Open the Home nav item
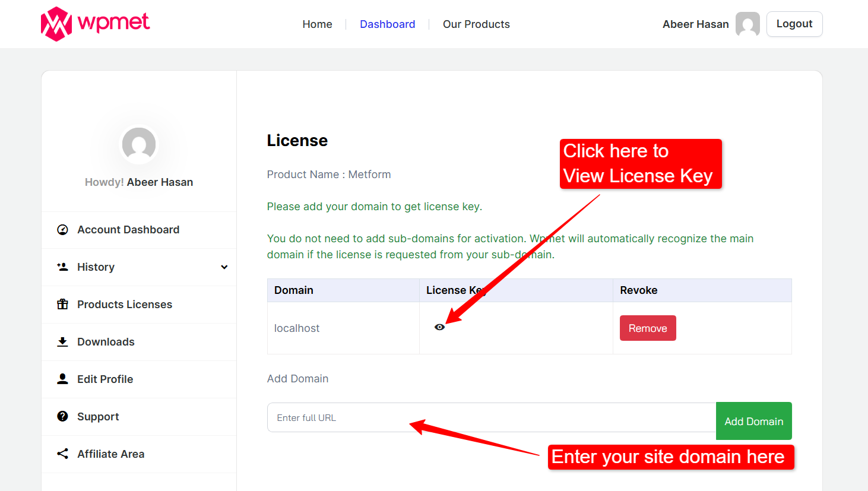Screen dimensions: 868x491 (x=317, y=24)
